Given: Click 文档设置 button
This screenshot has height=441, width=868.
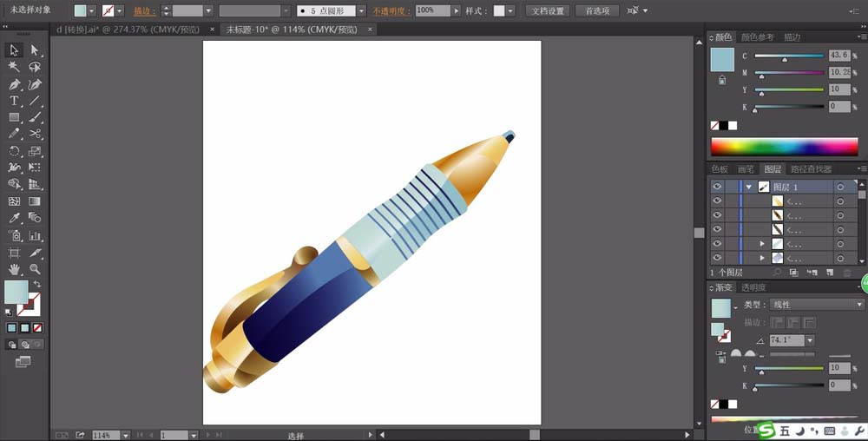Looking at the screenshot, I should (x=548, y=10).
